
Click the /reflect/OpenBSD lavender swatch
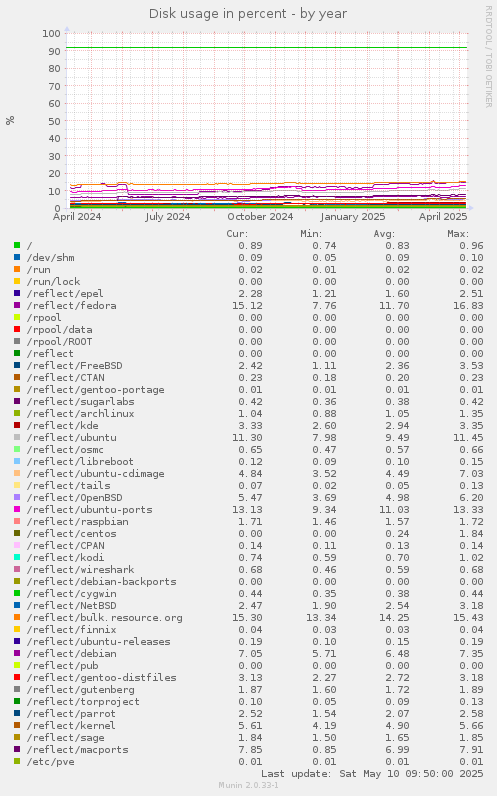coord(17,498)
